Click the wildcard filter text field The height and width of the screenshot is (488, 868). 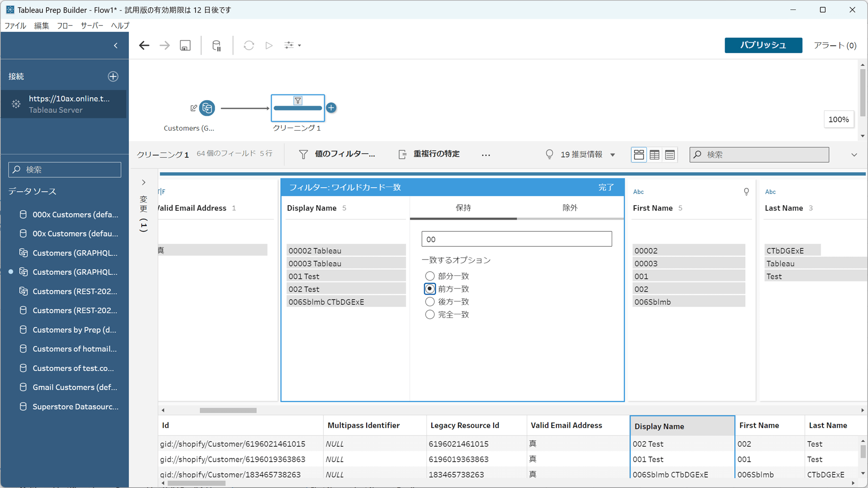pos(516,239)
